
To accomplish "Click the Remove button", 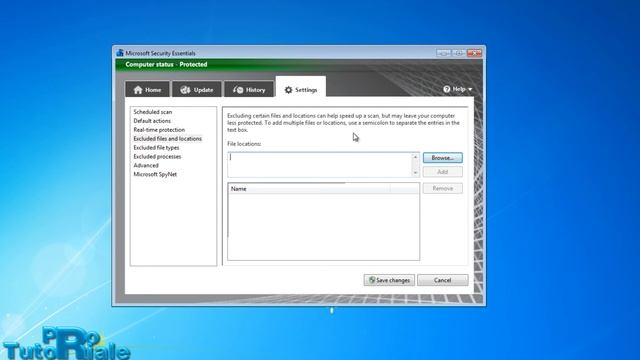I will pos(442,188).
